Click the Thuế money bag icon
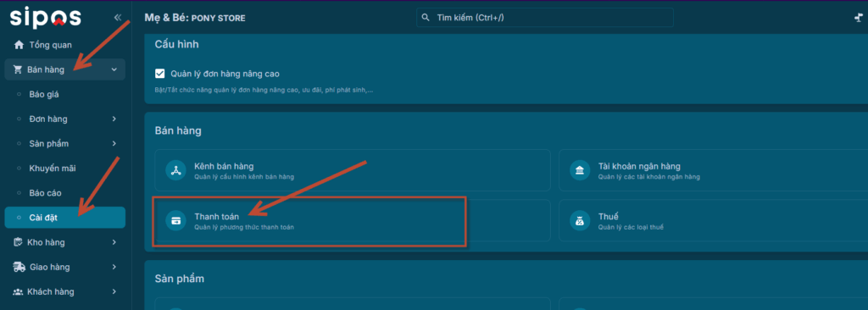 [x=580, y=221]
